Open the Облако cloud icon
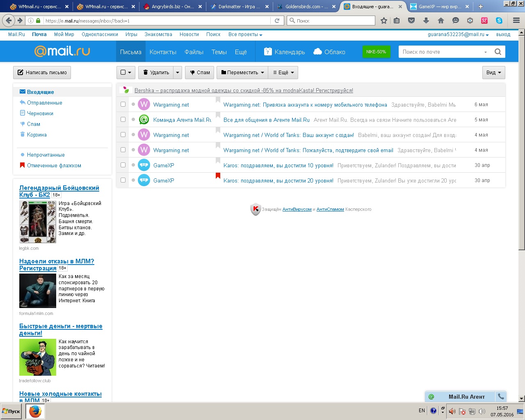This screenshot has height=420, width=525. (x=317, y=51)
